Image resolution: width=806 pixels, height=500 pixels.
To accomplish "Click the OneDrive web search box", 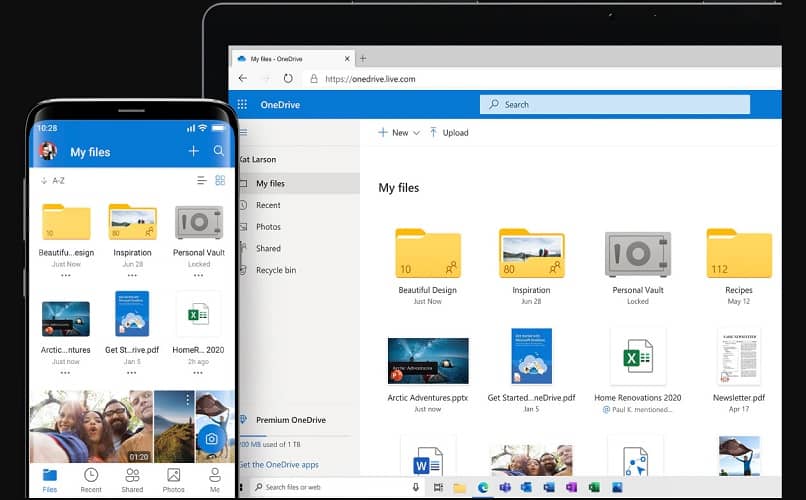I will pos(615,104).
